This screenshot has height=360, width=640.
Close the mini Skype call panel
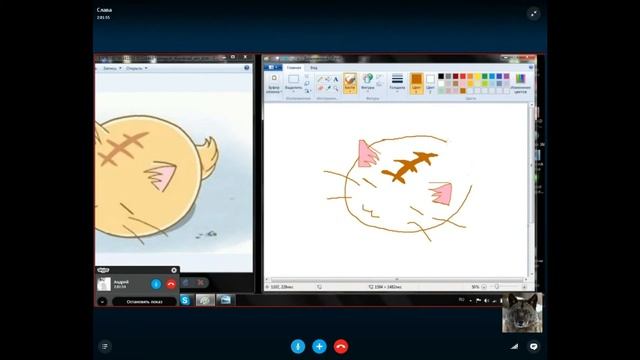click(174, 270)
